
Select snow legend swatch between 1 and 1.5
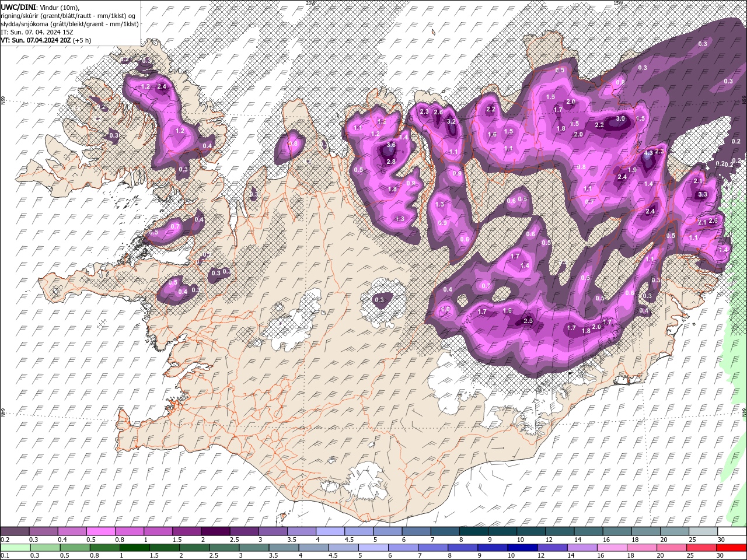pos(158,531)
